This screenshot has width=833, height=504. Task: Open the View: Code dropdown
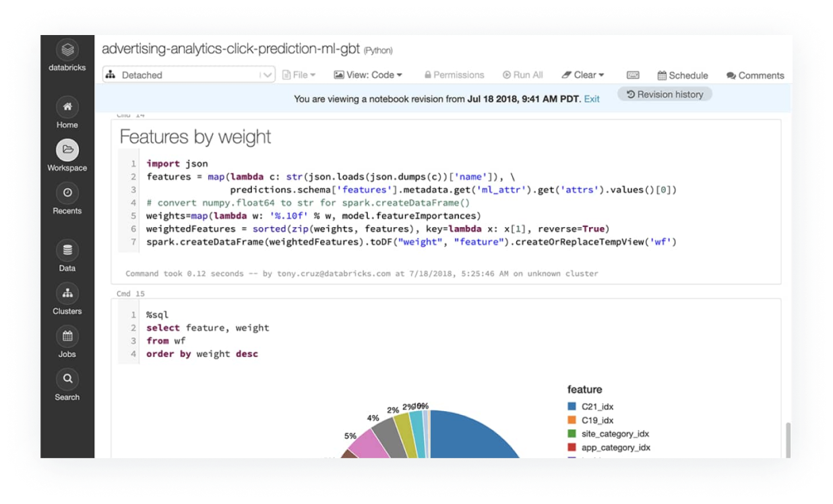(x=368, y=75)
